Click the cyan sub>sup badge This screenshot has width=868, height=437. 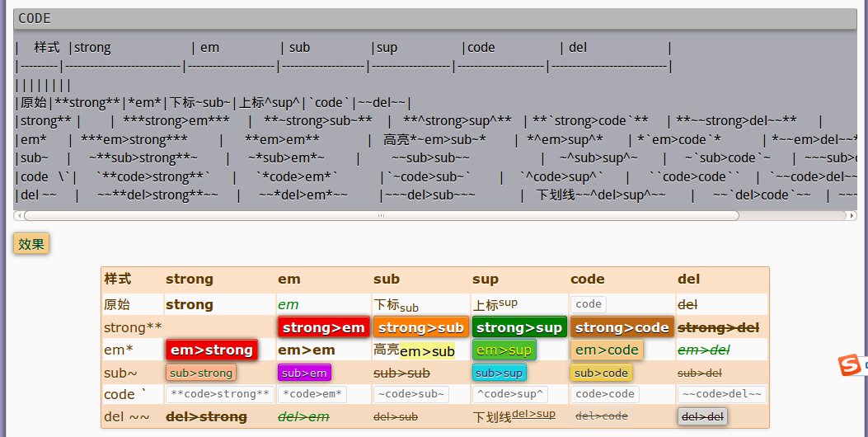500,373
